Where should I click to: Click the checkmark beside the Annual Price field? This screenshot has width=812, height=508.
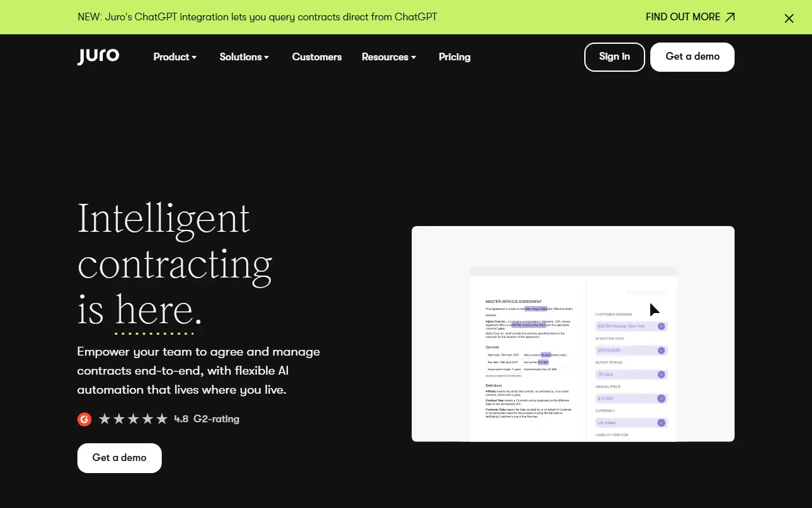pyautogui.click(x=660, y=398)
